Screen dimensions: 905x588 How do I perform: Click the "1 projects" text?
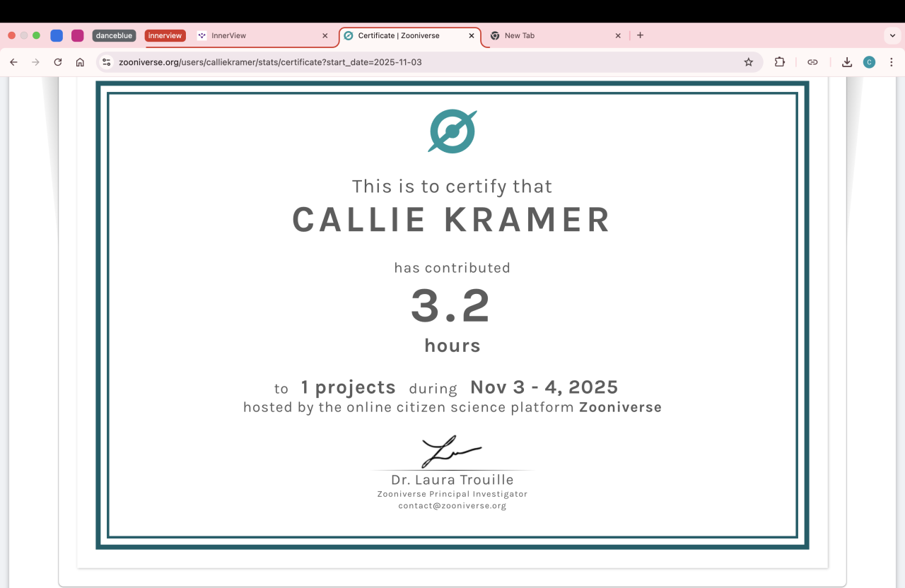[x=349, y=387]
